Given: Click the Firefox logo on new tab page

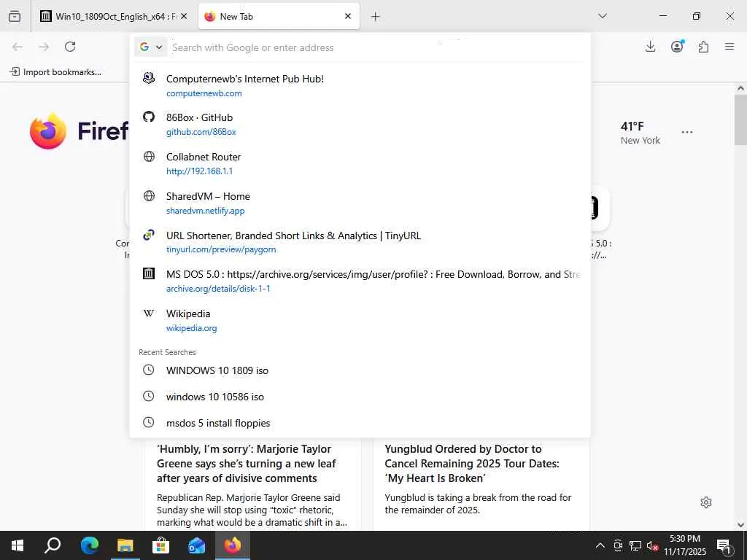Looking at the screenshot, I should [48, 131].
